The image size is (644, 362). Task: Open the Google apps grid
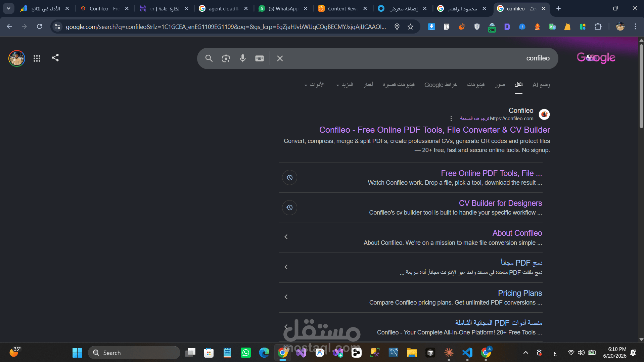(x=37, y=58)
